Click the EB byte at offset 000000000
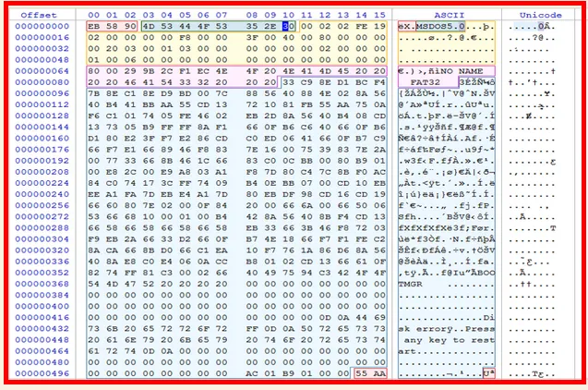The image size is (588, 390). click(x=93, y=28)
